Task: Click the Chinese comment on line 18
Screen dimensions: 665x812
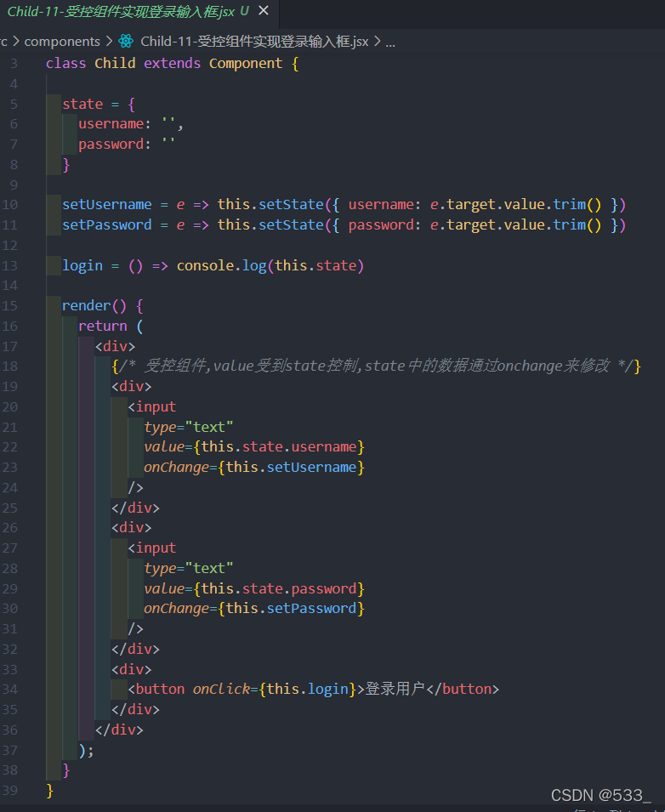Action: click(x=377, y=366)
